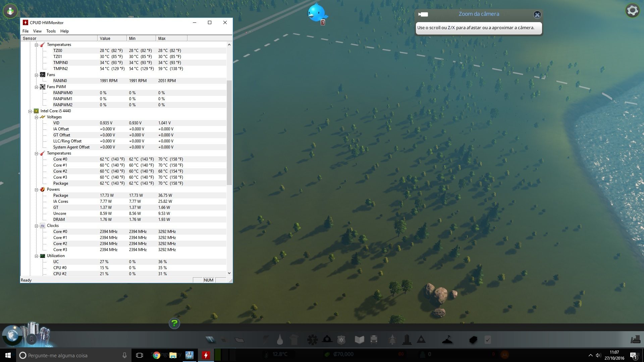Open the Economy money icon
644x362 pixels.
[x=473, y=340]
